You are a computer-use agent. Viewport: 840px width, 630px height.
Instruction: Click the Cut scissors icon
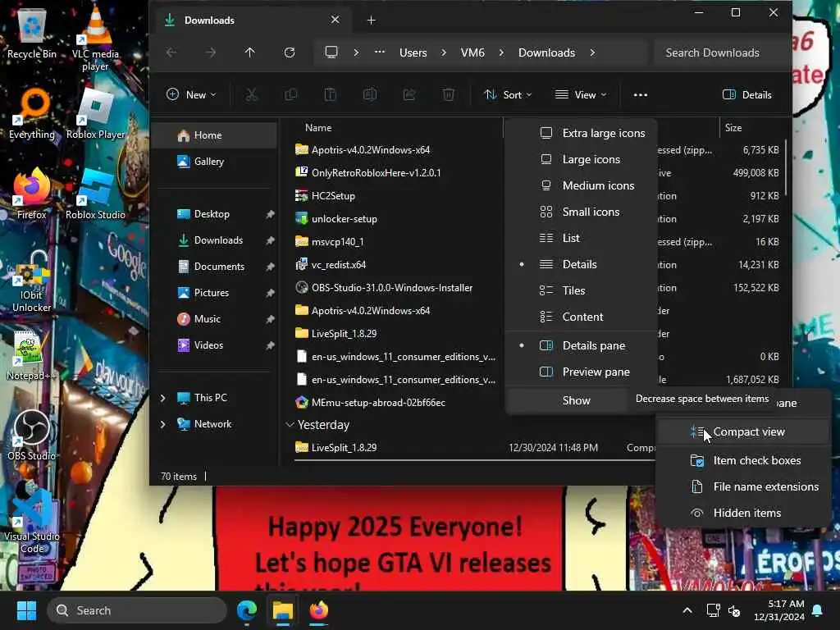coord(251,95)
